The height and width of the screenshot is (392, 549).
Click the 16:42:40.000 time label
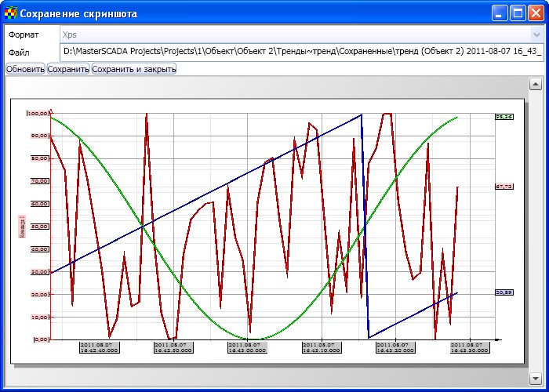click(100, 347)
